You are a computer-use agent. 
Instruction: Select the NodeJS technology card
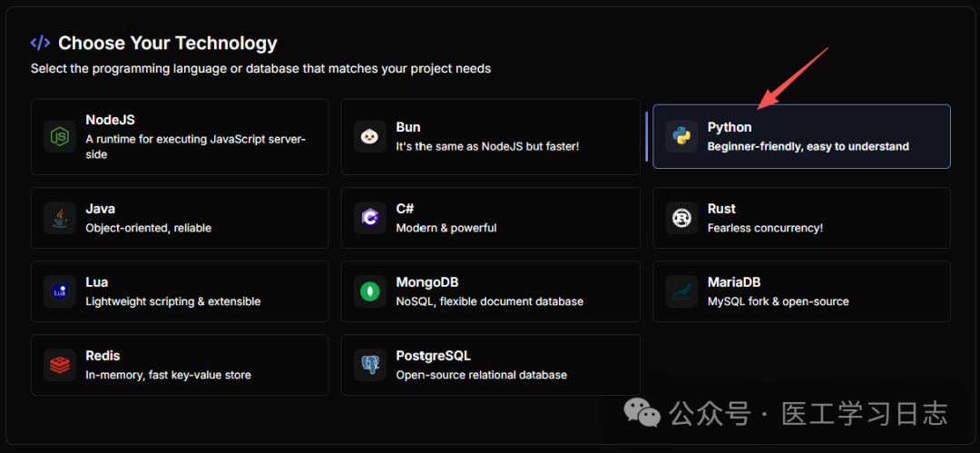(x=180, y=137)
